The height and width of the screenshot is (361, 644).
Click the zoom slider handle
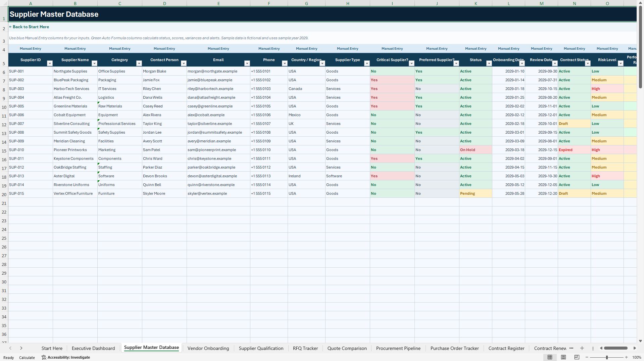(x=607, y=357)
